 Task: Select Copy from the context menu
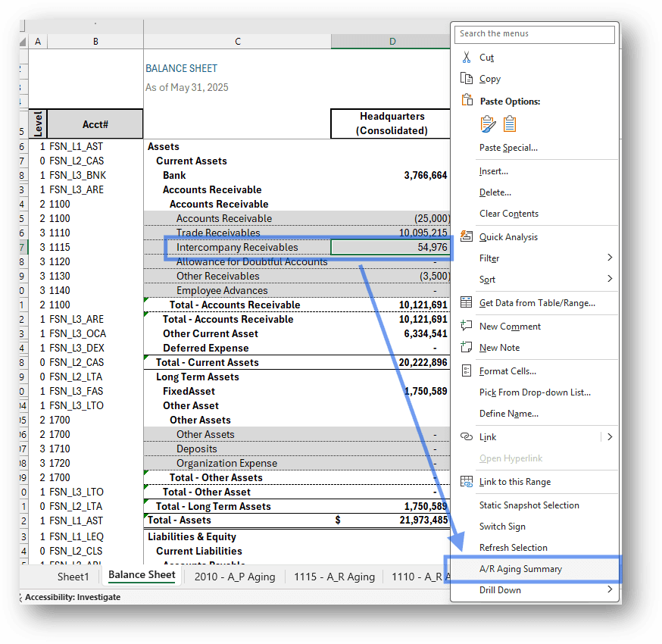pyautogui.click(x=490, y=79)
